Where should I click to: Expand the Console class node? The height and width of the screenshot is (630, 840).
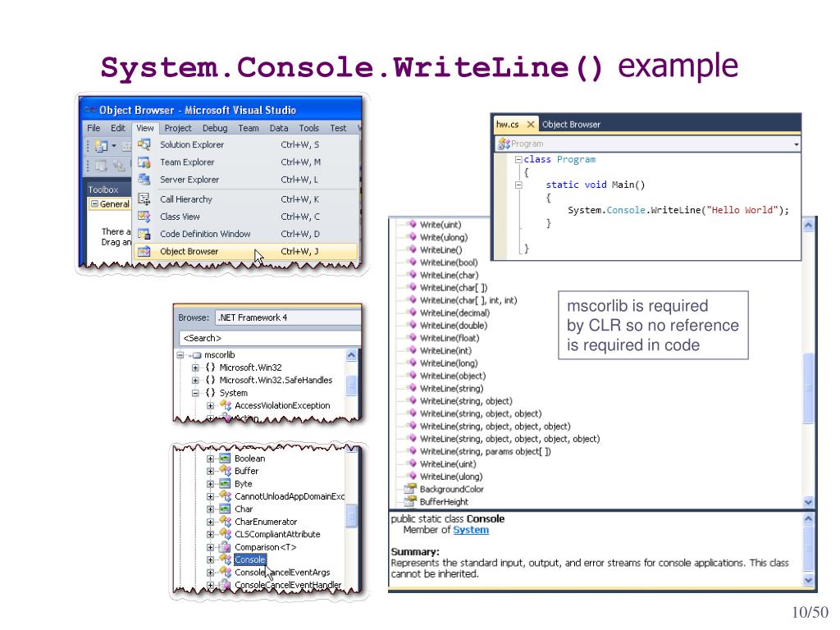click(x=211, y=559)
